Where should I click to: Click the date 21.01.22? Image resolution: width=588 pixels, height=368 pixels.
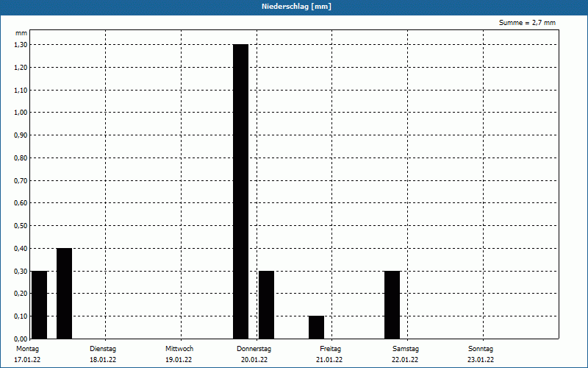(x=329, y=360)
